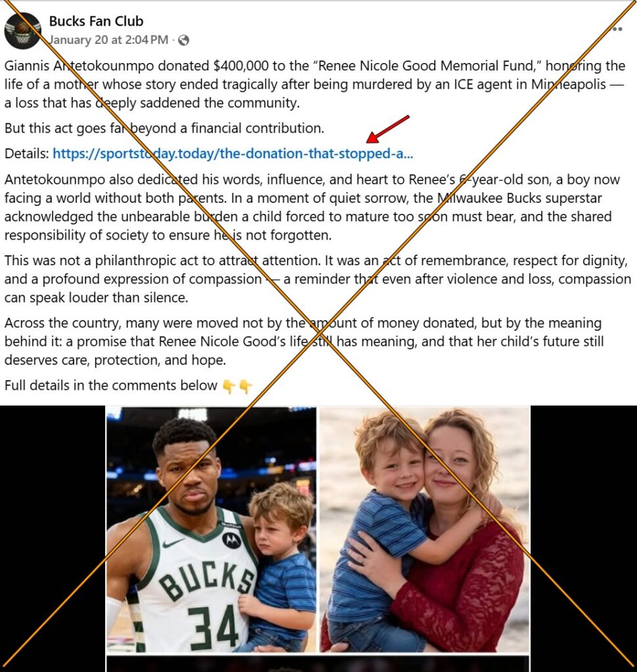Click the 'Full details in the comments' text

(111, 385)
